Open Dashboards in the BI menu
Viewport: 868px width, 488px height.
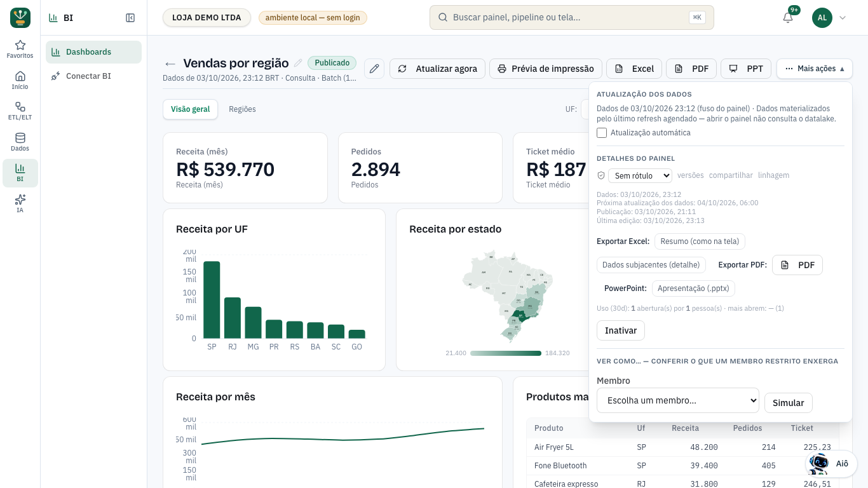[93, 52]
